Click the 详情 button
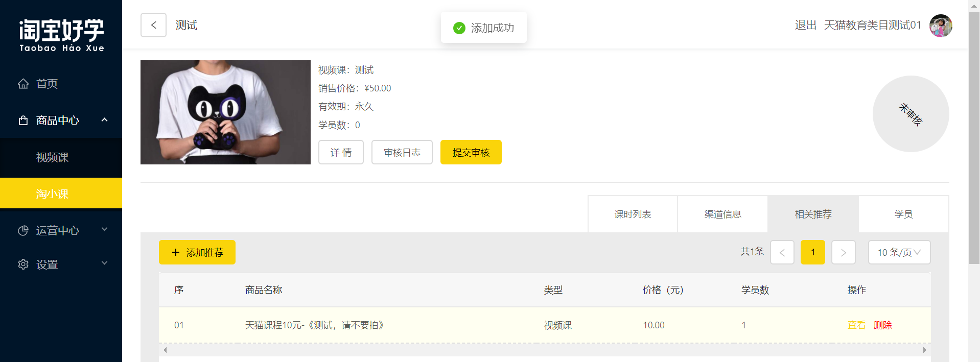Screen dimensions: 980x362 coord(341,152)
